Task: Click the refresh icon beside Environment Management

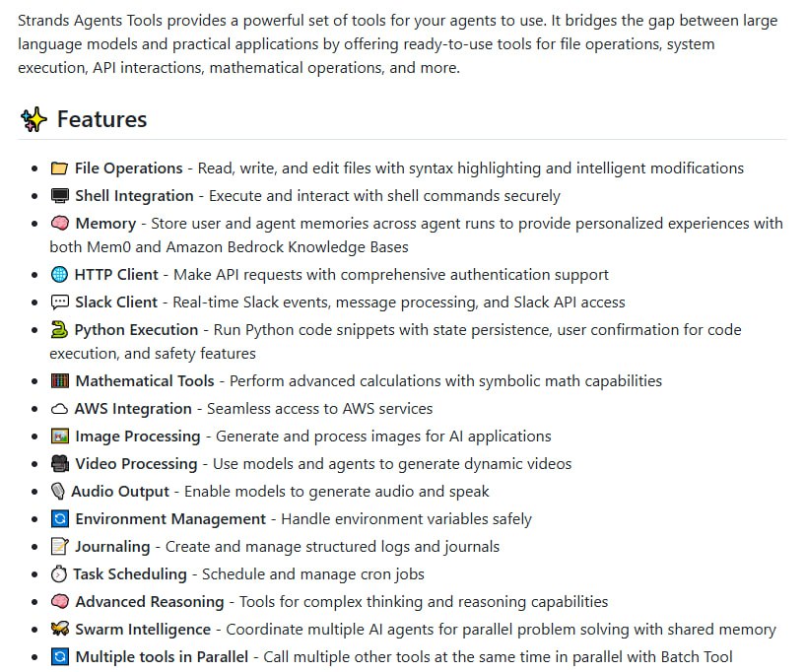Action: (x=59, y=519)
